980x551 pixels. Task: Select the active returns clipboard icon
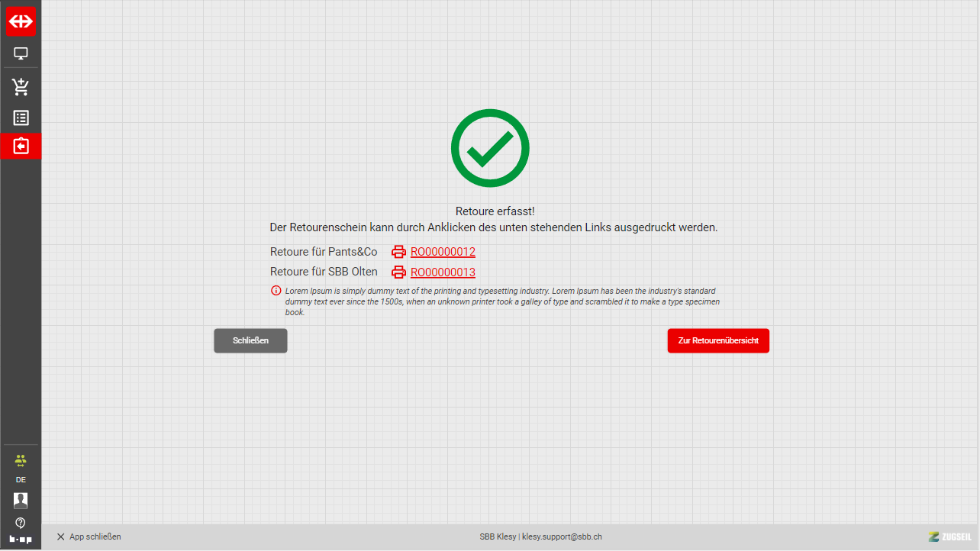pyautogui.click(x=21, y=146)
